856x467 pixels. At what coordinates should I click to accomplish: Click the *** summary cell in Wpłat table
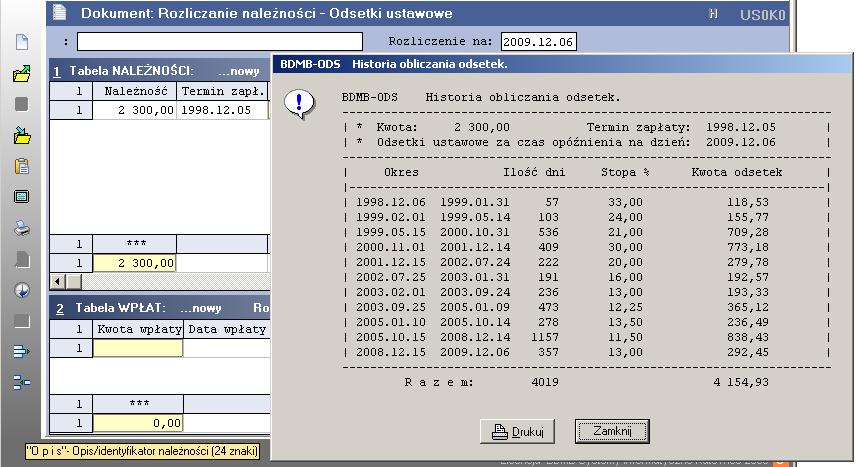click(138, 404)
